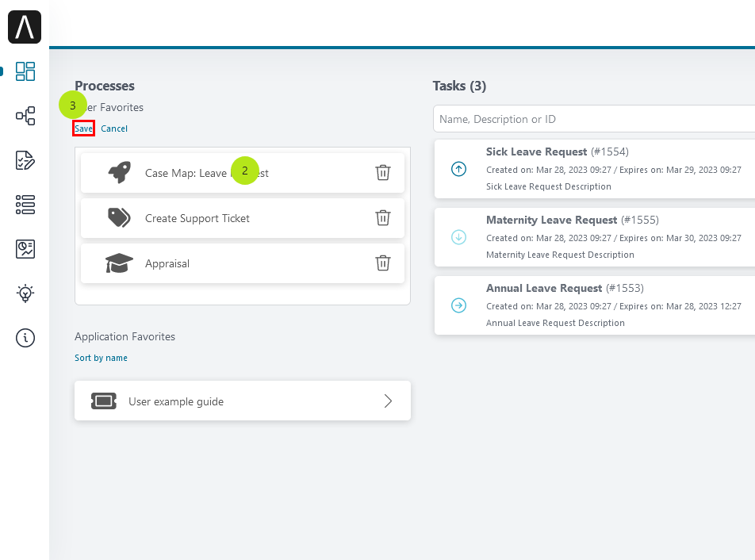The image size is (755, 560).
Task: Click Maternity Leave Request Description text
Action: [x=560, y=255]
